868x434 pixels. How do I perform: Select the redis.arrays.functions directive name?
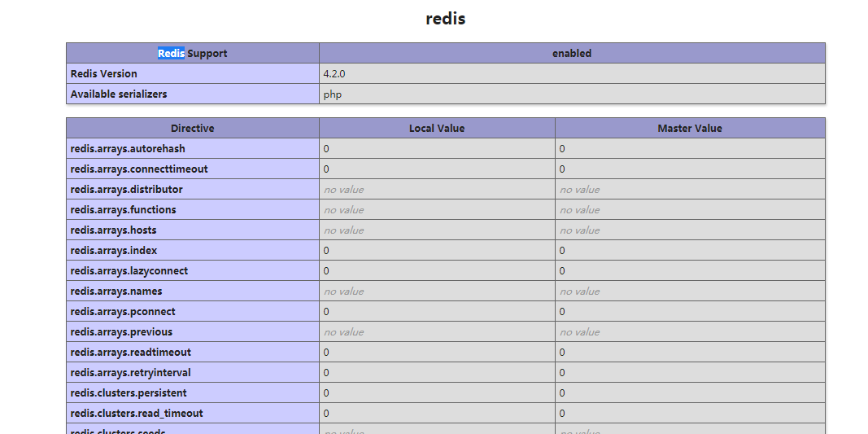pyautogui.click(x=123, y=209)
